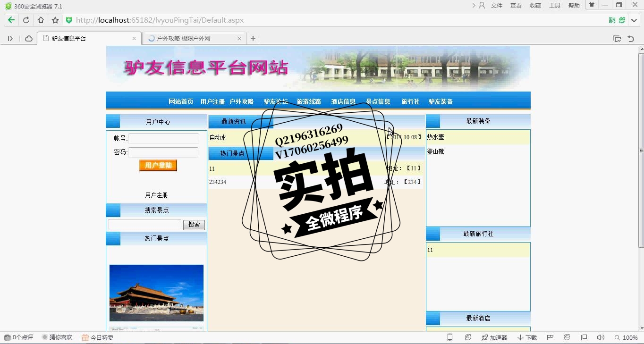The image size is (644, 344).
Task: Click the flag icon in status bar
Action: click(x=550, y=337)
